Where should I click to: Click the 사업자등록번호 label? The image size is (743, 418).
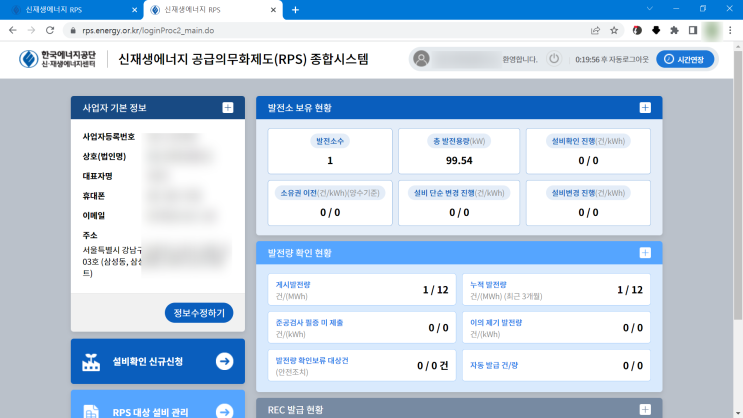(x=109, y=137)
